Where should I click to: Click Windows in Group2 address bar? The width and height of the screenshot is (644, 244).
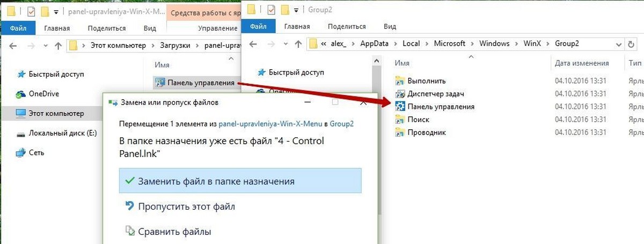(x=494, y=43)
